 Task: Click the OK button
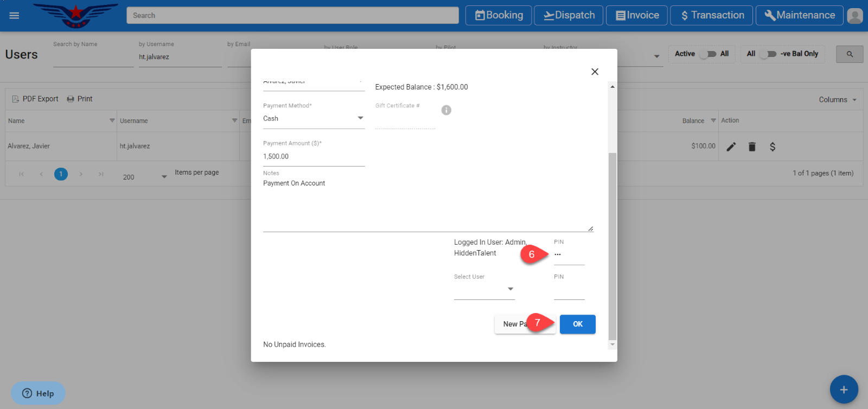[577, 324]
